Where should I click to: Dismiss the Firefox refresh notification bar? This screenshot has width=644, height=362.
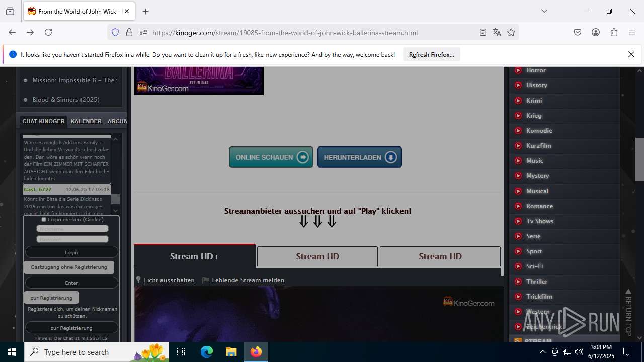tap(631, 54)
